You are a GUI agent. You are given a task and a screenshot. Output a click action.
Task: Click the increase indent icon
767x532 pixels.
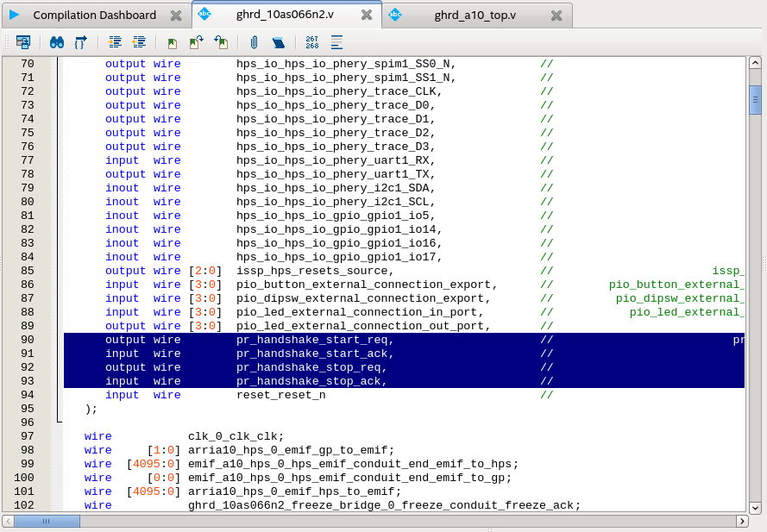(115, 41)
